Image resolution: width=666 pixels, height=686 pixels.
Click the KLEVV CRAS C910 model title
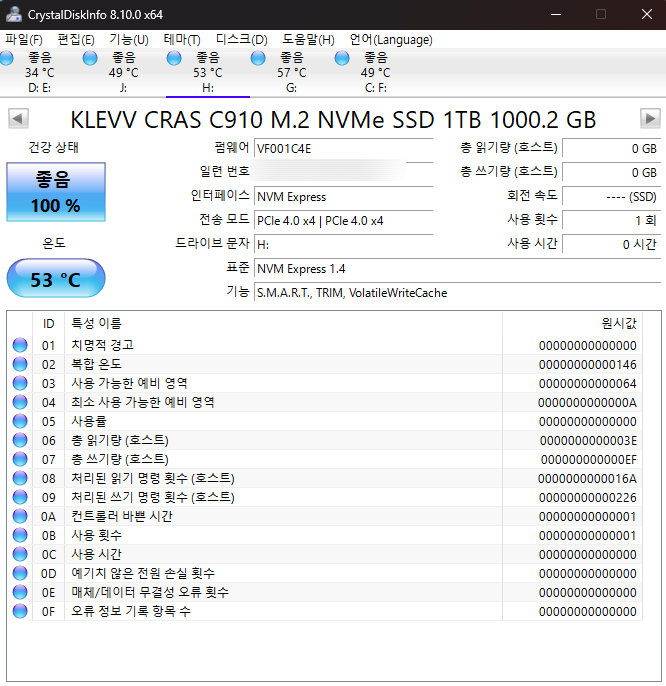point(333,120)
